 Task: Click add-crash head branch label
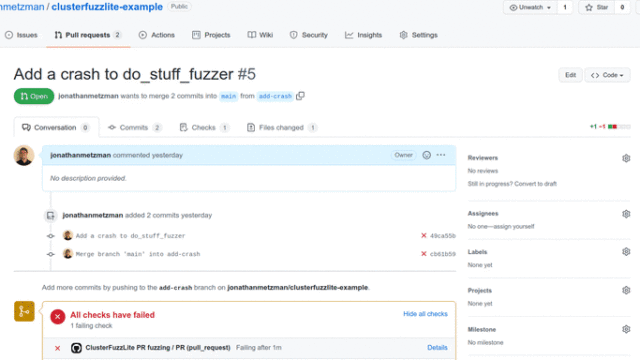[275, 96]
